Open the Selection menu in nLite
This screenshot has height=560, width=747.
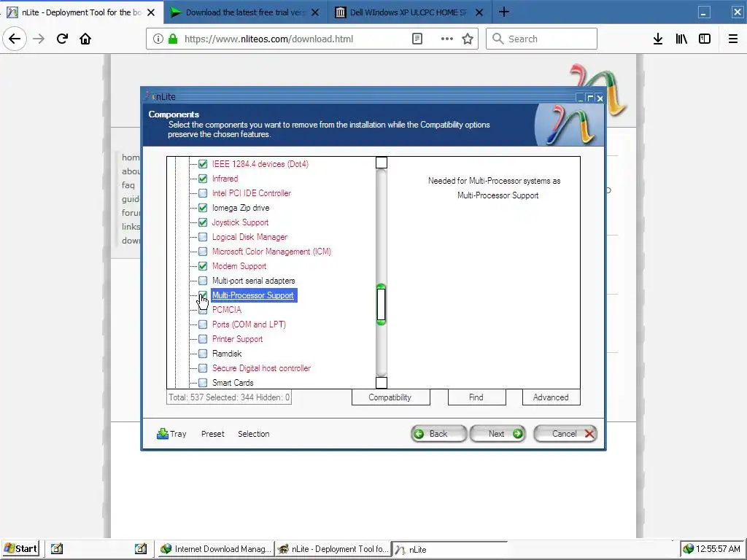coord(253,434)
